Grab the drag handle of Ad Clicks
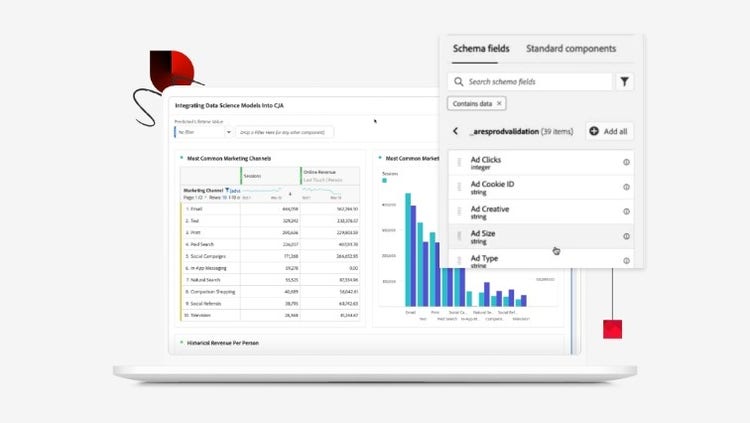Viewport: 750px width, 423px height. point(459,162)
